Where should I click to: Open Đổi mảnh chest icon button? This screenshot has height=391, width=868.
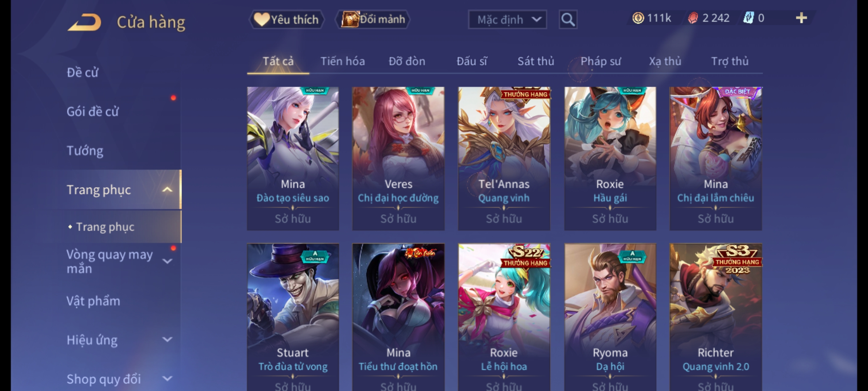point(373,20)
